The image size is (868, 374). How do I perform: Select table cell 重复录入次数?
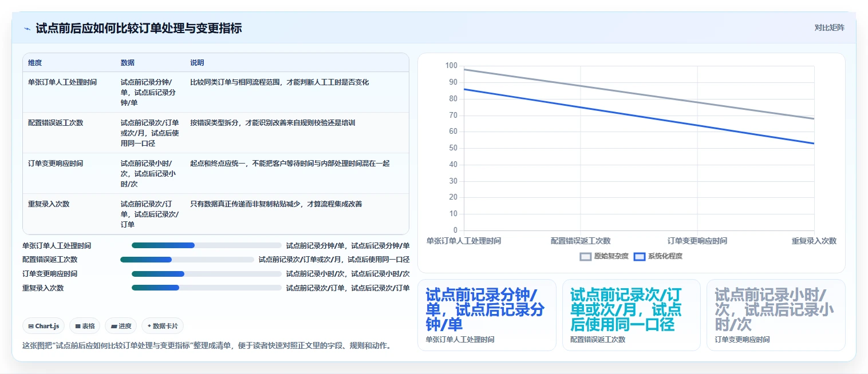49,204
